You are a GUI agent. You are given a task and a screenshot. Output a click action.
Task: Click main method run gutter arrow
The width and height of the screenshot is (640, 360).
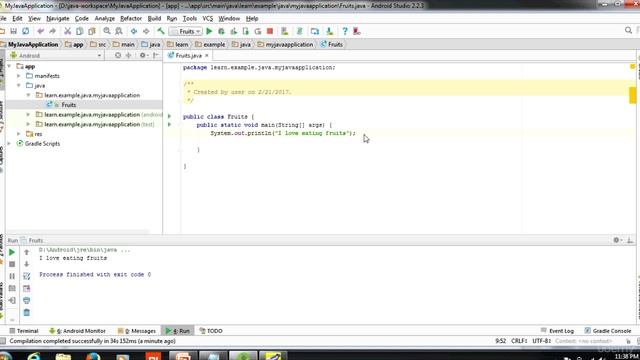coord(169,124)
